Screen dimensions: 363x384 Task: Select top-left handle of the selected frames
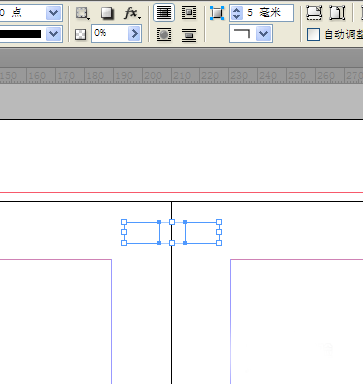[x=124, y=222]
